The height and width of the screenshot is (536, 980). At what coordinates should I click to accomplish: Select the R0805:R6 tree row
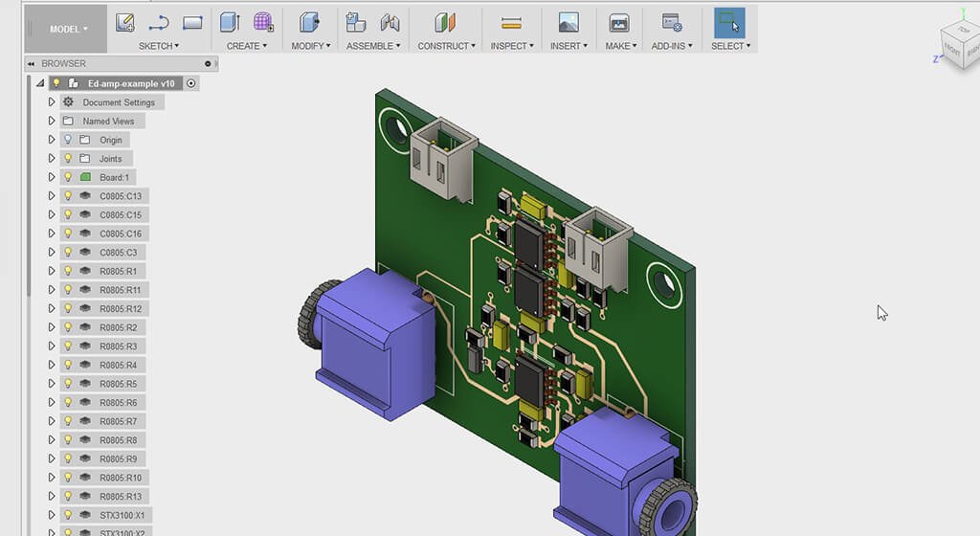click(x=103, y=402)
